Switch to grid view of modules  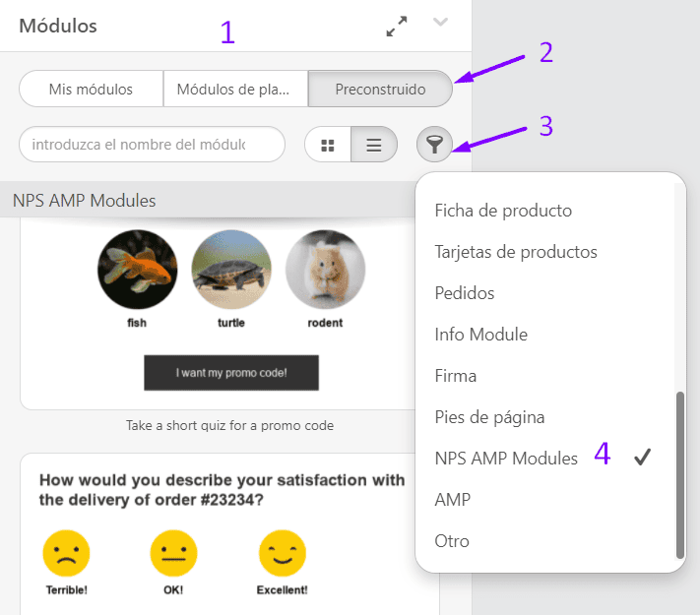[x=328, y=145]
